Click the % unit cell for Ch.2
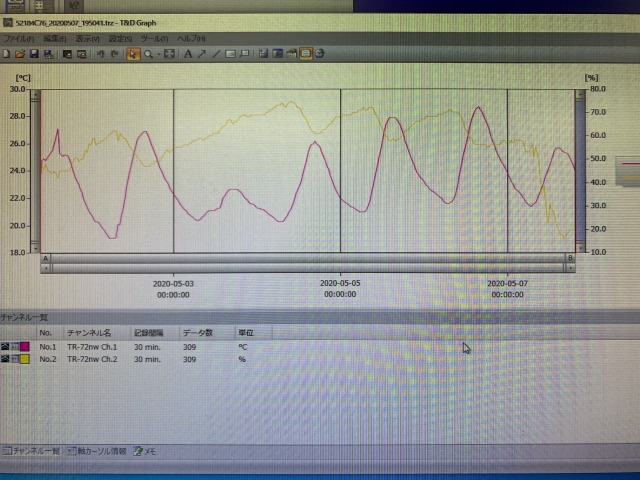640x480 pixels. 242,359
